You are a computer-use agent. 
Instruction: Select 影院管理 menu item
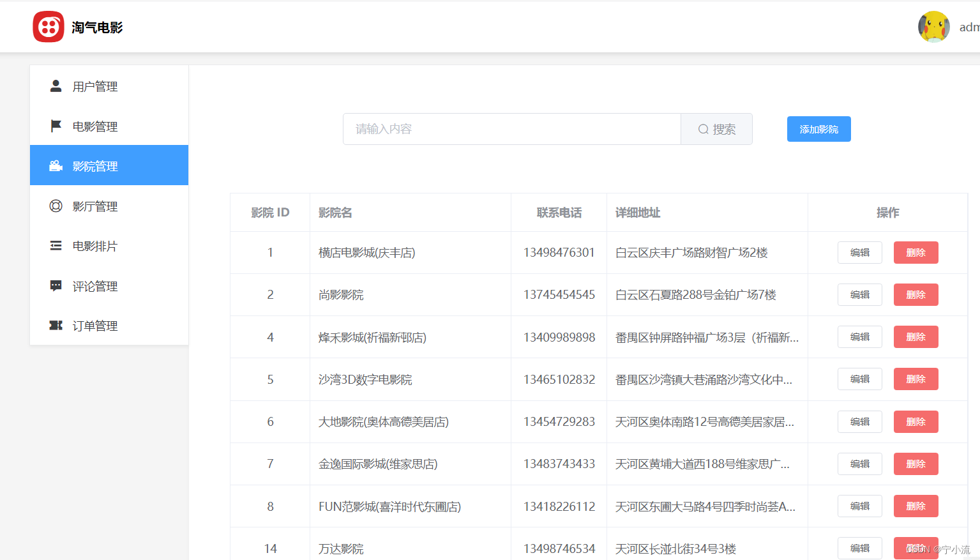coord(109,166)
